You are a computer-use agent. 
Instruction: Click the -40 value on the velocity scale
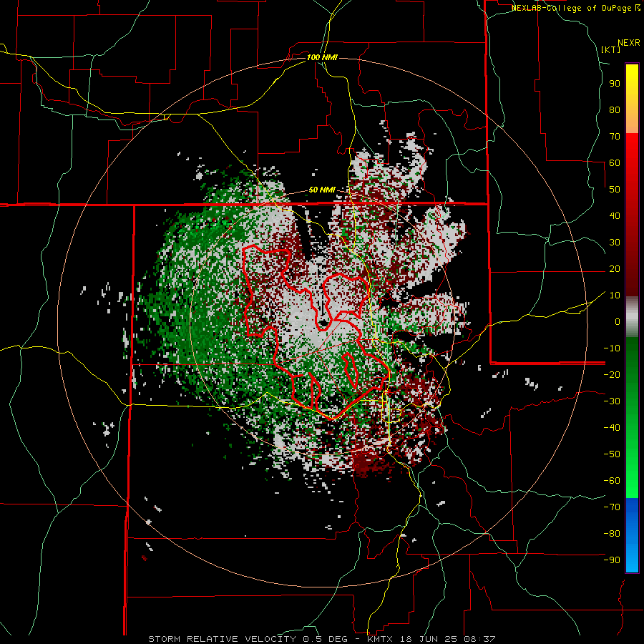click(x=612, y=428)
